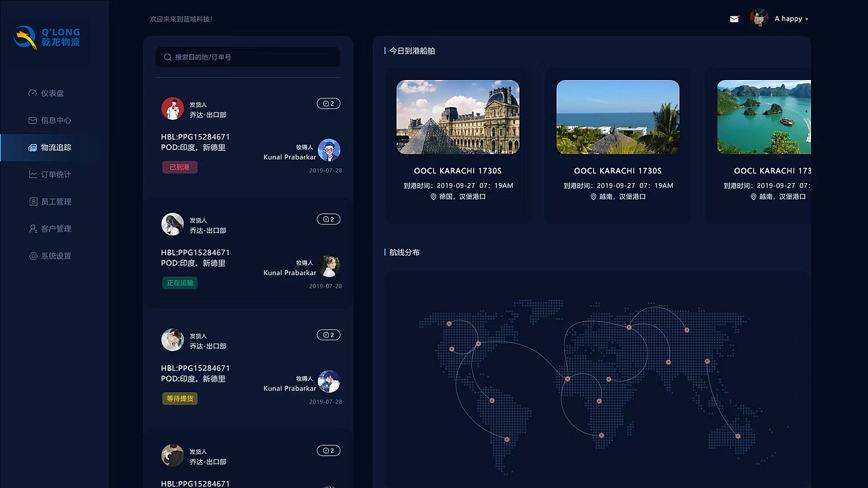This screenshot has width=868, height=488.
Task: Click the Australia route marker on the map
Action: coord(738,436)
